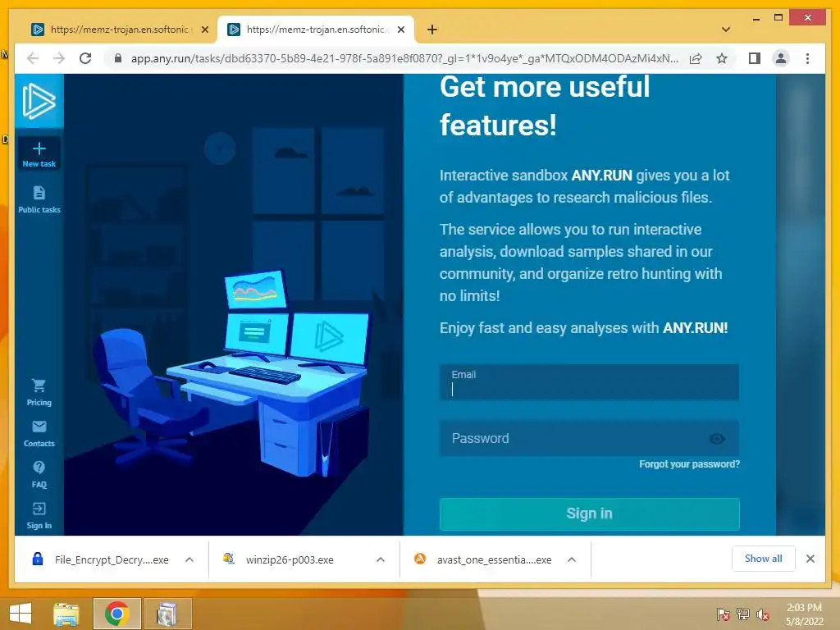
Task: Bookmark this page star icon
Action: tap(722, 58)
